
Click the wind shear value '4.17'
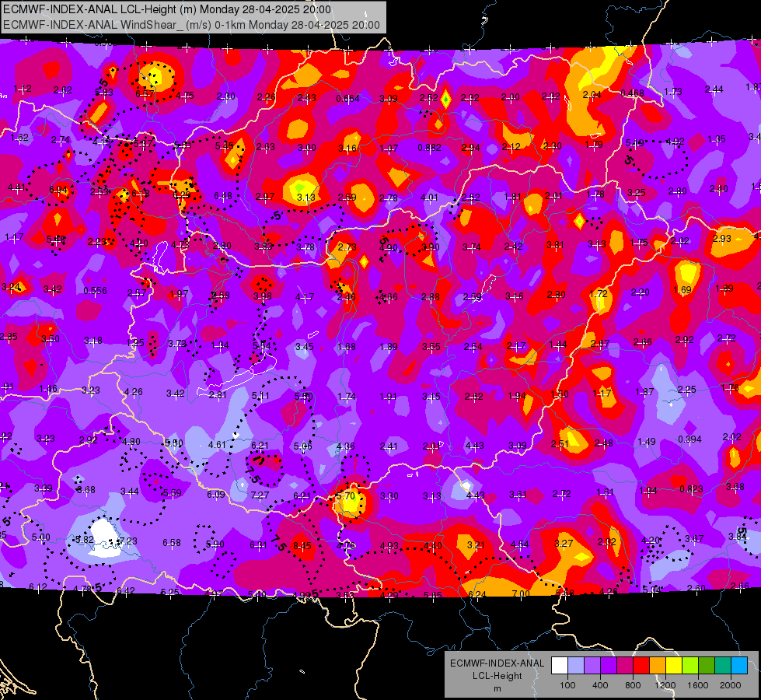tap(305, 296)
